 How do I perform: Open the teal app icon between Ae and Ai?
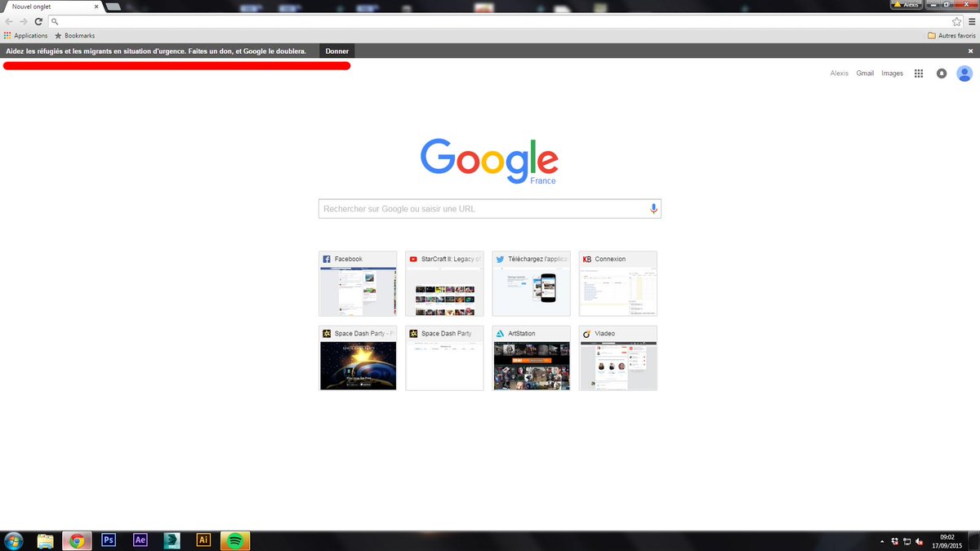(172, 540)
